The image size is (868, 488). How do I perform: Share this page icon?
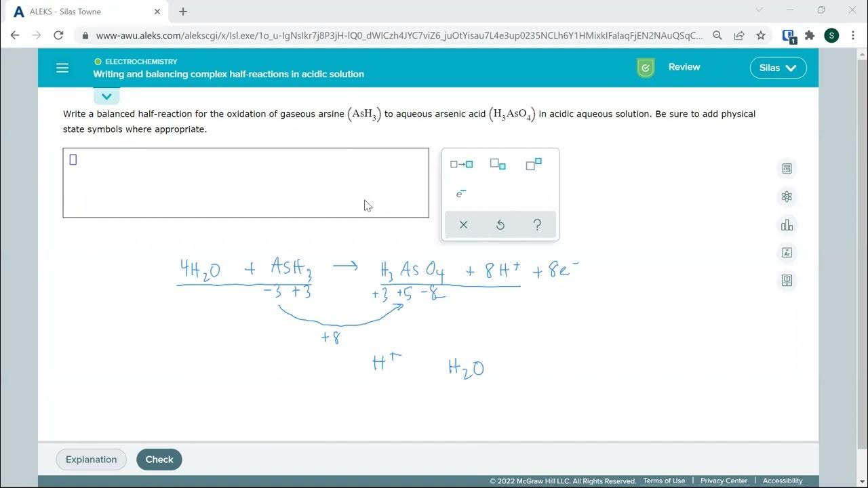pyautogui.click(x=739, y=36)
